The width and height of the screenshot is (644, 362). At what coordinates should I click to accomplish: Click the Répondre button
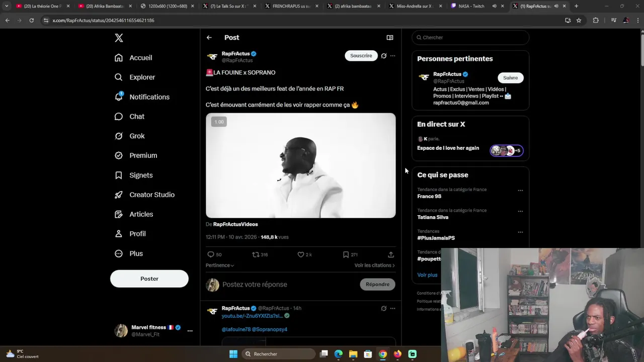coord(377,285)
